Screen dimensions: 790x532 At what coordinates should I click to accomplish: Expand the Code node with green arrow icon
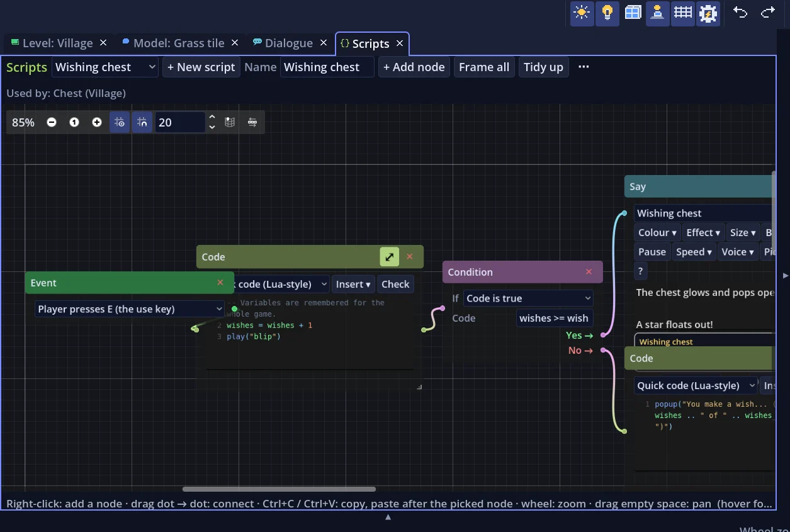click(x=390, y=257)
